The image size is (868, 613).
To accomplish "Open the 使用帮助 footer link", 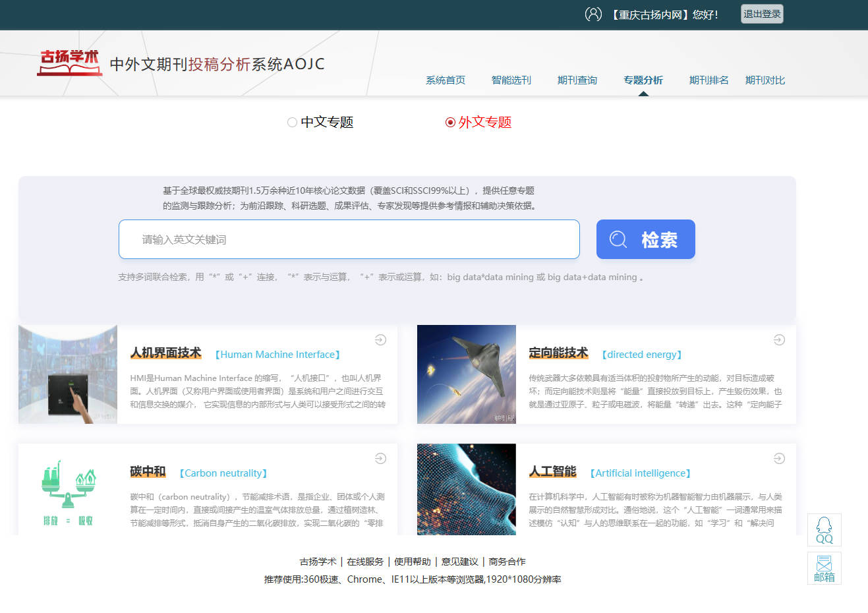I will click(x=412, y=562).
